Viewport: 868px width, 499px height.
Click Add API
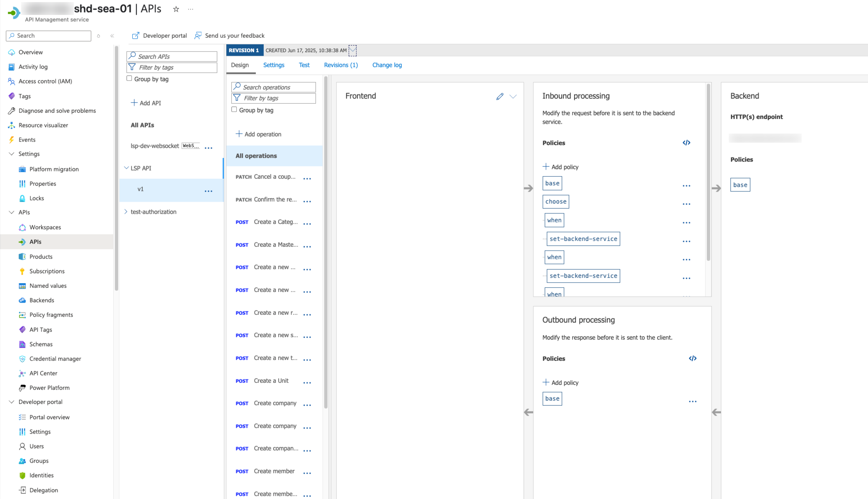(x=146, y=103)
